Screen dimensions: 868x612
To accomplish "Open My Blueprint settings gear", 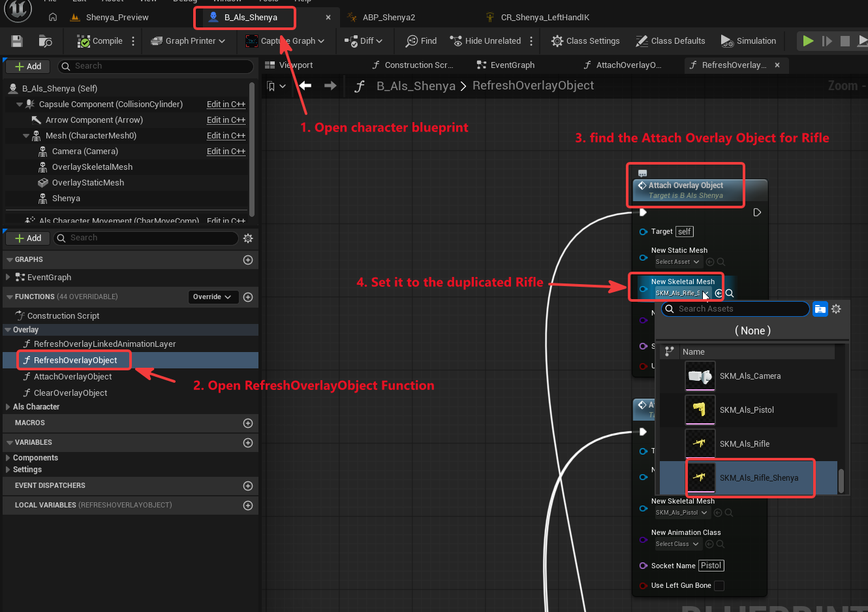I will 248,238.
